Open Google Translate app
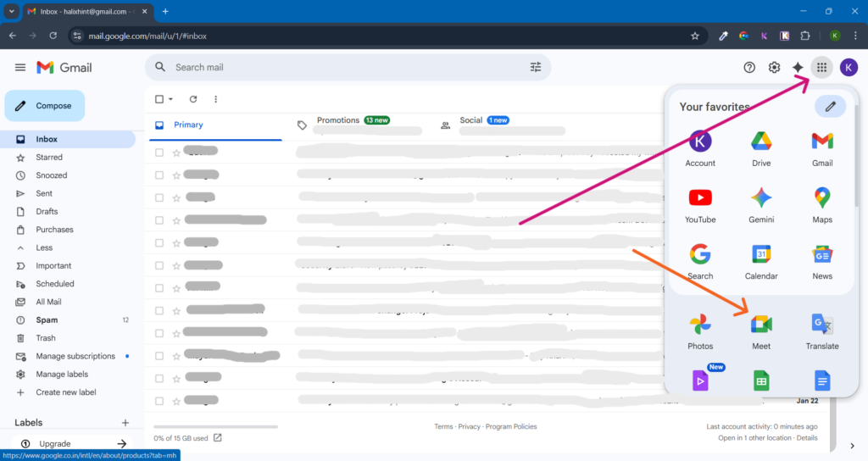Image resolution: width=868 pixels, height=461 pixels. tap(821, 330)
